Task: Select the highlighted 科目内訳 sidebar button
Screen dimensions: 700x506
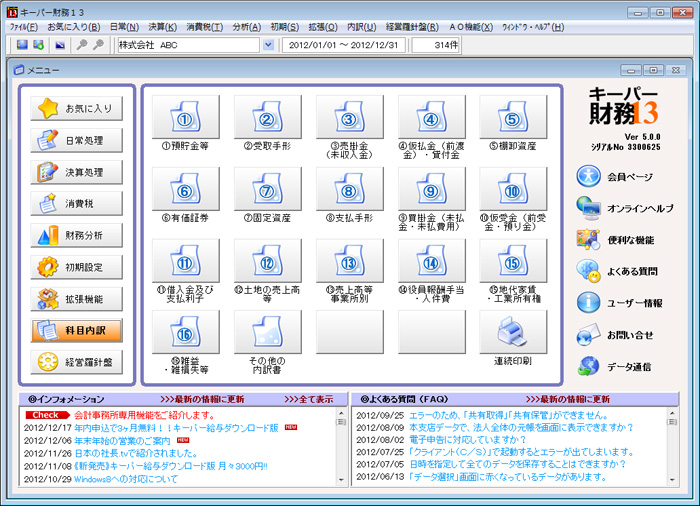Action: pos(76,330)
